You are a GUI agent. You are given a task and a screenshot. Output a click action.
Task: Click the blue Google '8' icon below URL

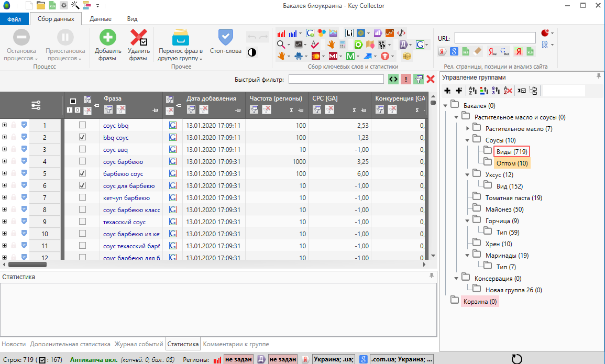click(x=454, y=51)
